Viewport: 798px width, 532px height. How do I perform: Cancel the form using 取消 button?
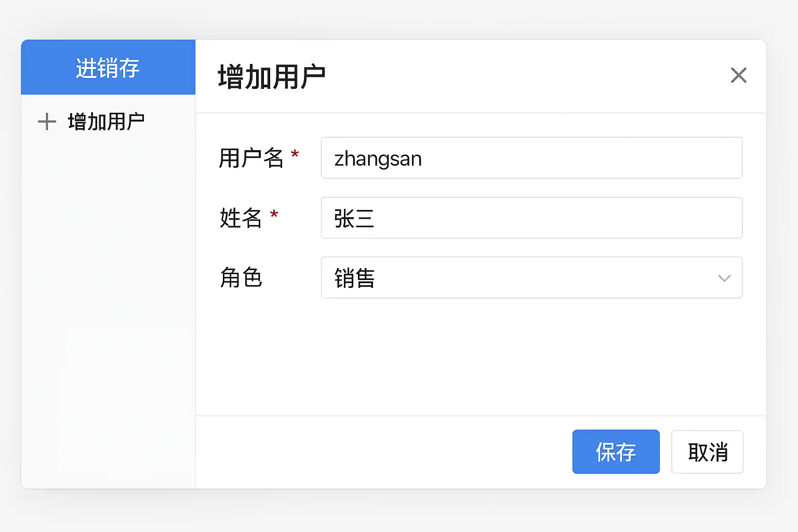point(707,451)
